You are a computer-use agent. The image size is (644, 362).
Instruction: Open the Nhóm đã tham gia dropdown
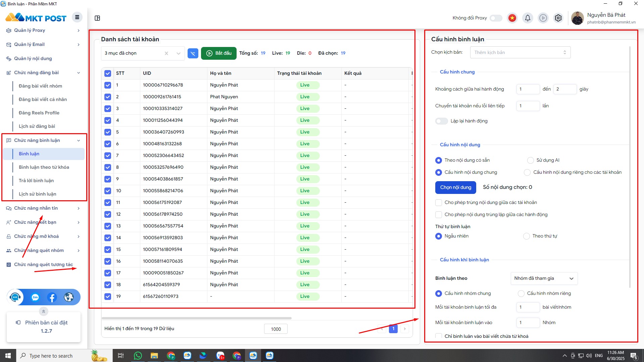point(544,278)
